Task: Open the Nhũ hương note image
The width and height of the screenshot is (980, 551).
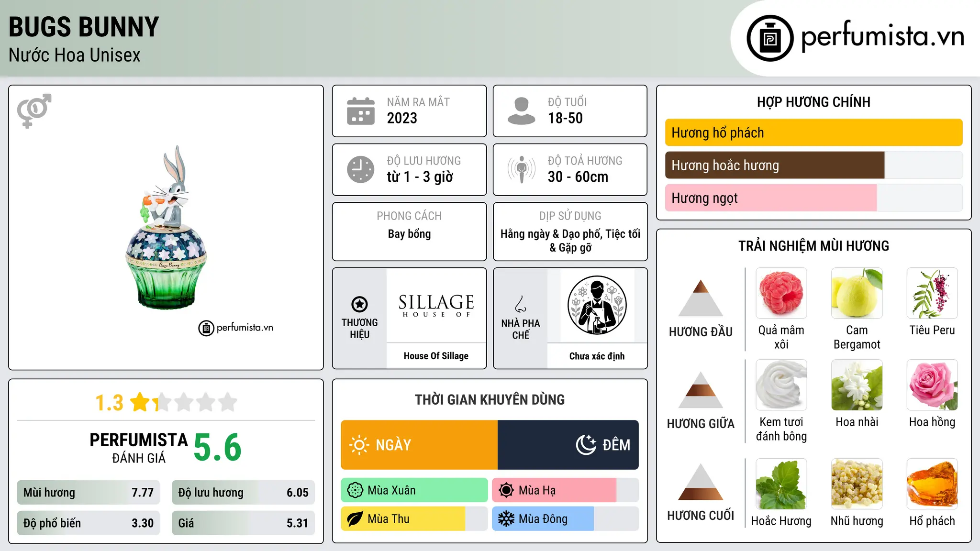Action: coord(857,484)
